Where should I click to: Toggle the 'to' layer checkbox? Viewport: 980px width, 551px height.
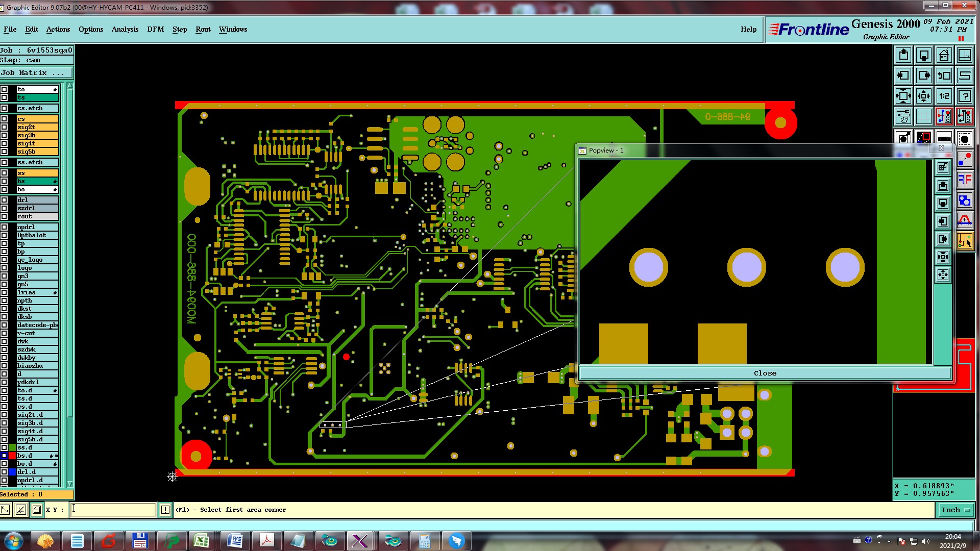pos(4,89)
